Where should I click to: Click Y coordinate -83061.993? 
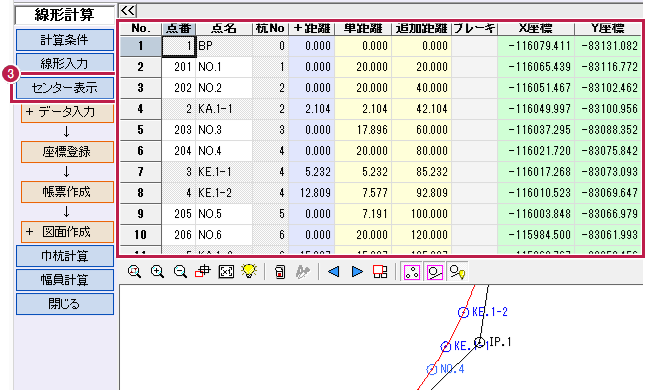[x=608, y=235]
